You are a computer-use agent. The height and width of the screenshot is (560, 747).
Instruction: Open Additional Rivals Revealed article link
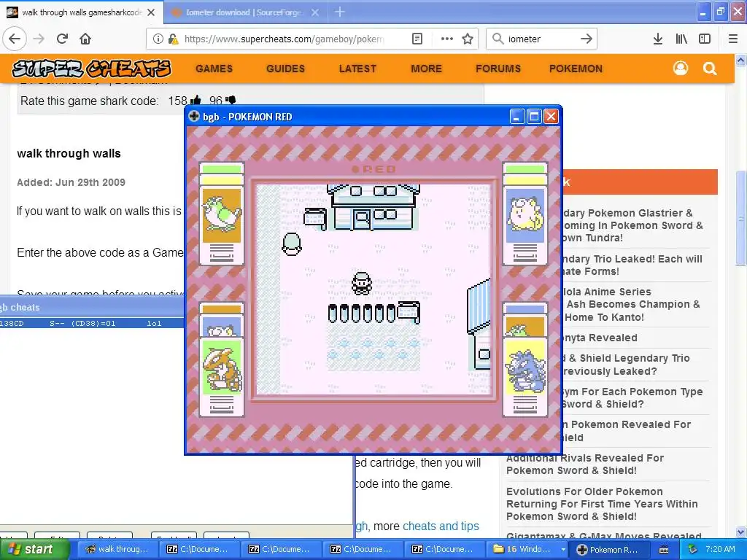584,464
